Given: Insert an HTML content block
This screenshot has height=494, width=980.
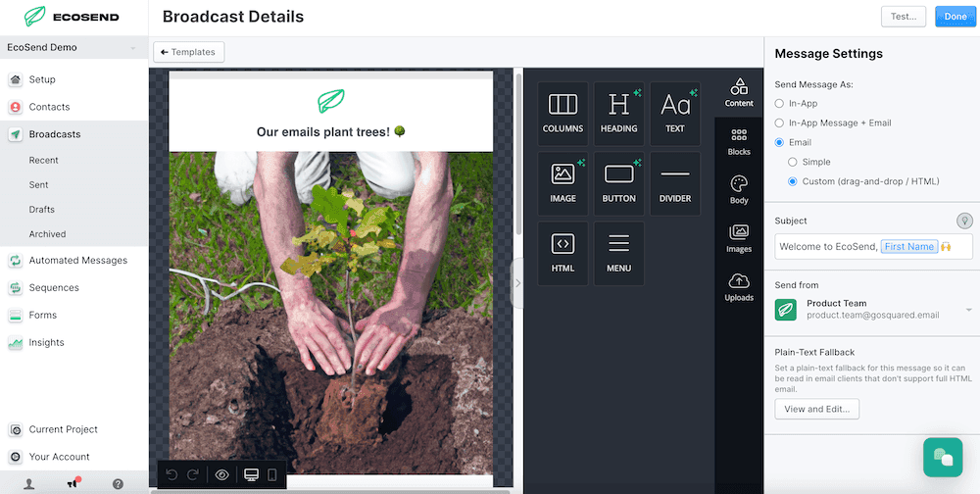Looking at the screenshot, I should pos(563,254).
